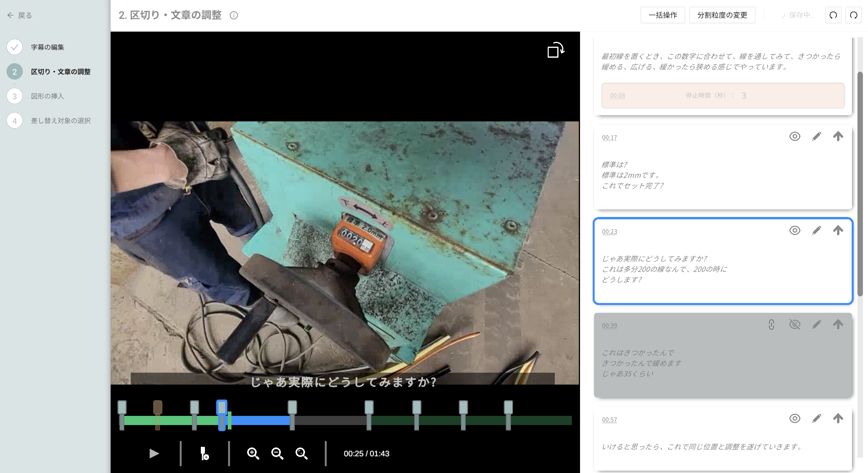Show the hidden 00:39 segment

coord(795,324)
